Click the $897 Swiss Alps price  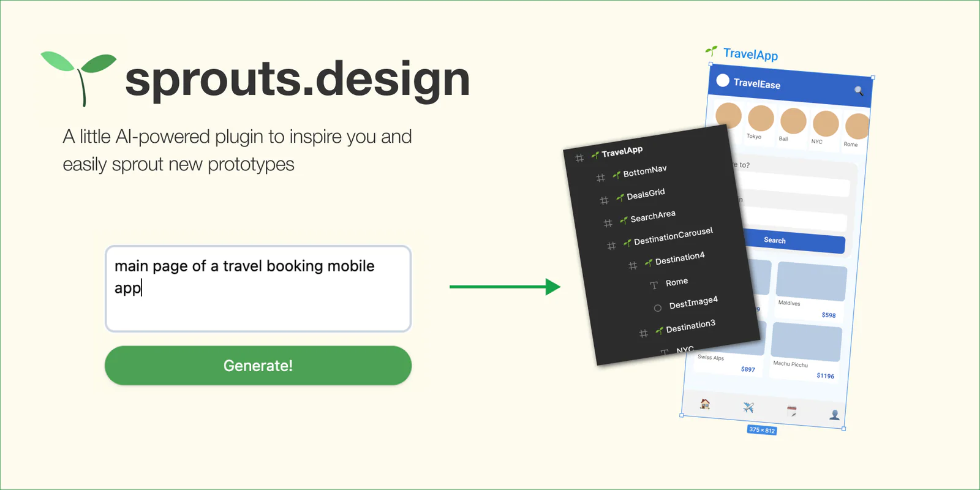tap(748, 369)
